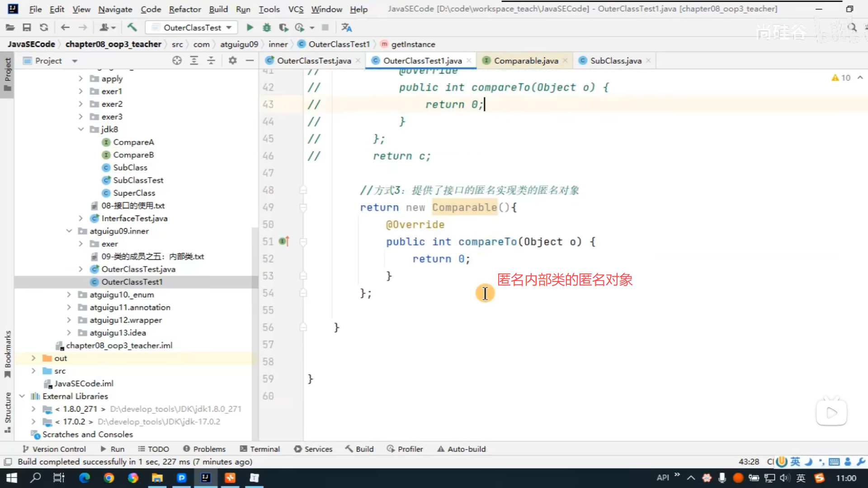This screenshot has width=868, height=488.
Task: Open OuterClassTest run configuration dropdown
Action: (193, 28)
